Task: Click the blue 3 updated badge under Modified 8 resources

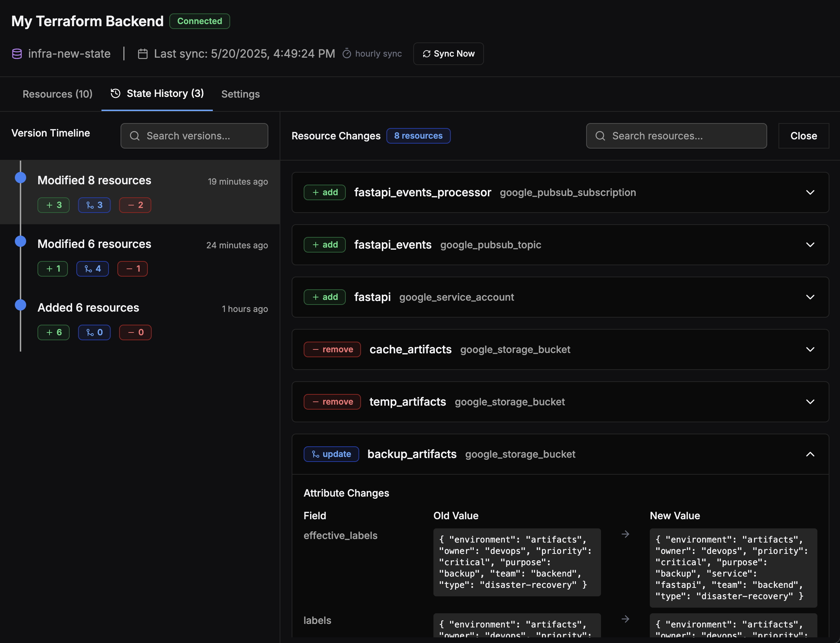Action: 94,205
